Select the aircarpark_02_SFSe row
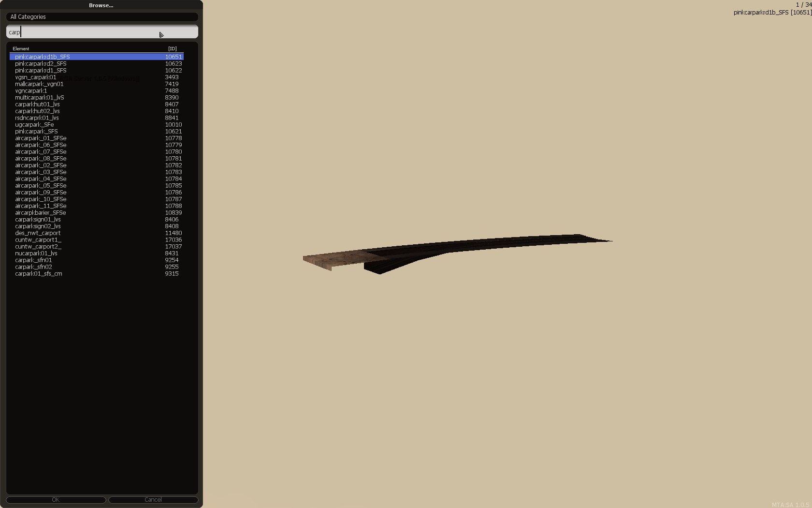Viewport: 812px width, 508px height. 97,165
